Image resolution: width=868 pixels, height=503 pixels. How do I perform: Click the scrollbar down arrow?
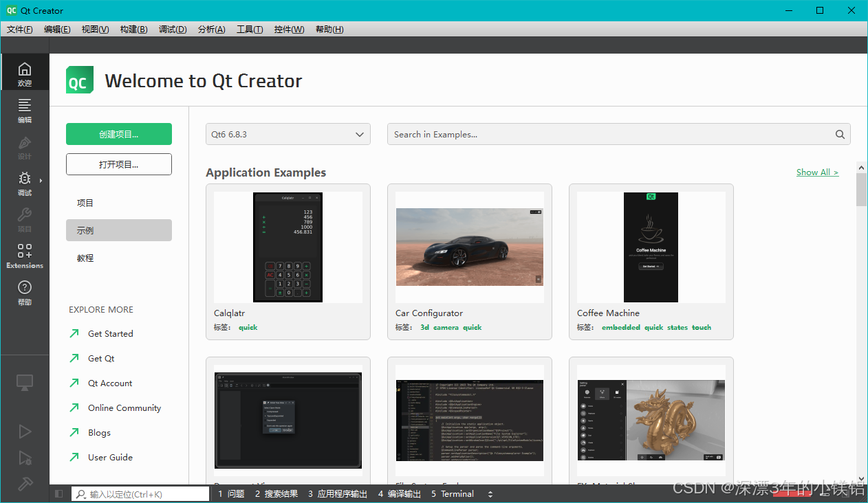tap(861, 478)
